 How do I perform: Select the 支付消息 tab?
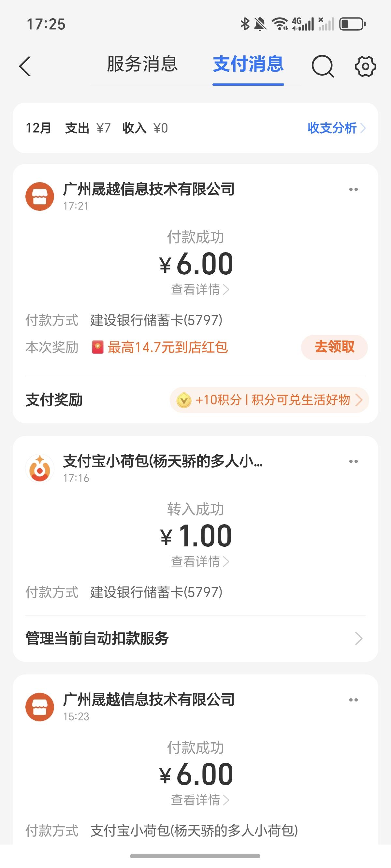pyautogui.click(x=248, y=64)
